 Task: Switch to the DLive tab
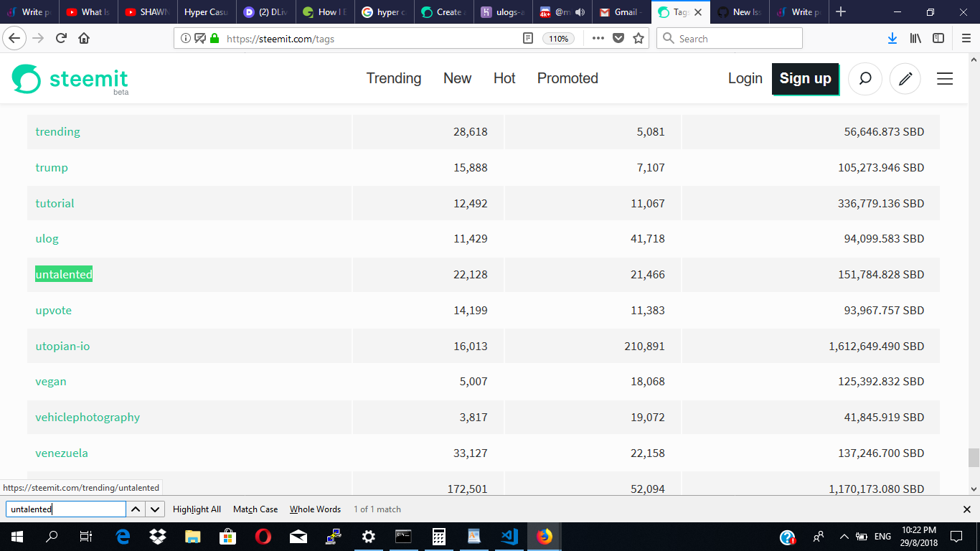266,12
